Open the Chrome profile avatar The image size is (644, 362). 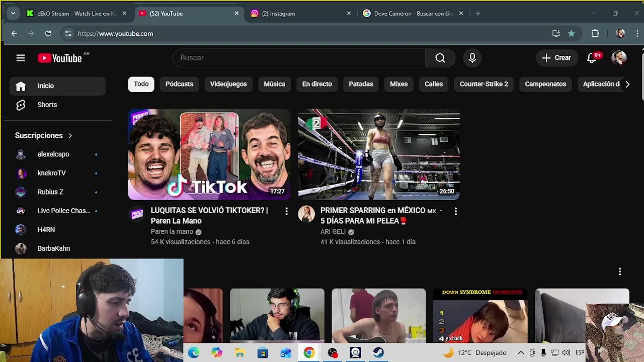point(620,34)
